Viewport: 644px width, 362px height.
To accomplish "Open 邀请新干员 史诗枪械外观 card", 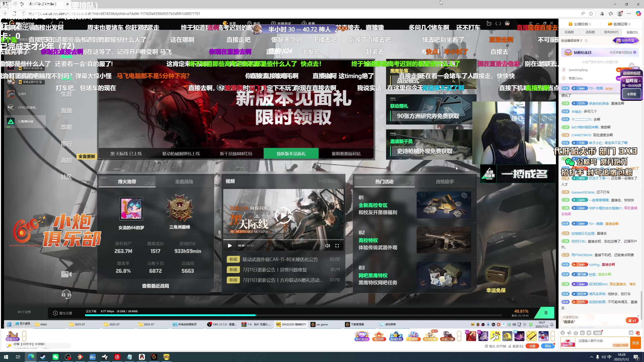I will tap(429, 145).
